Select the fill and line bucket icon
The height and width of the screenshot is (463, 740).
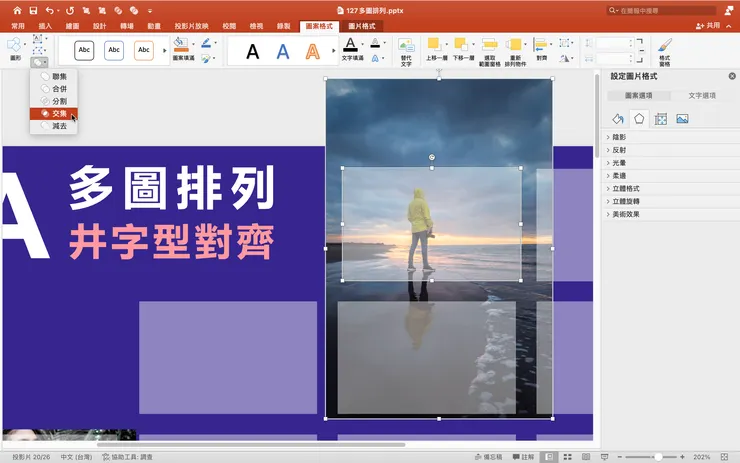[618, 119]
